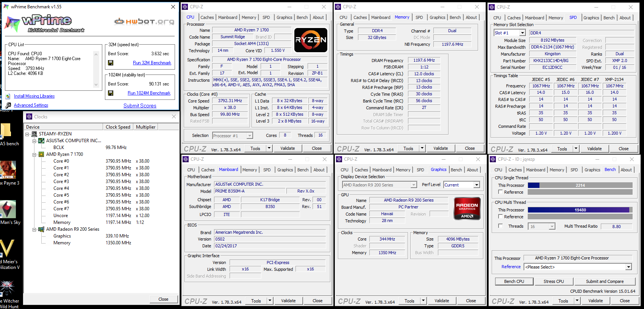Viewport: 644px width, 309px height.
Task: Select the Max Payne 3 desktop icon
Action: click(x=8, y=173)
